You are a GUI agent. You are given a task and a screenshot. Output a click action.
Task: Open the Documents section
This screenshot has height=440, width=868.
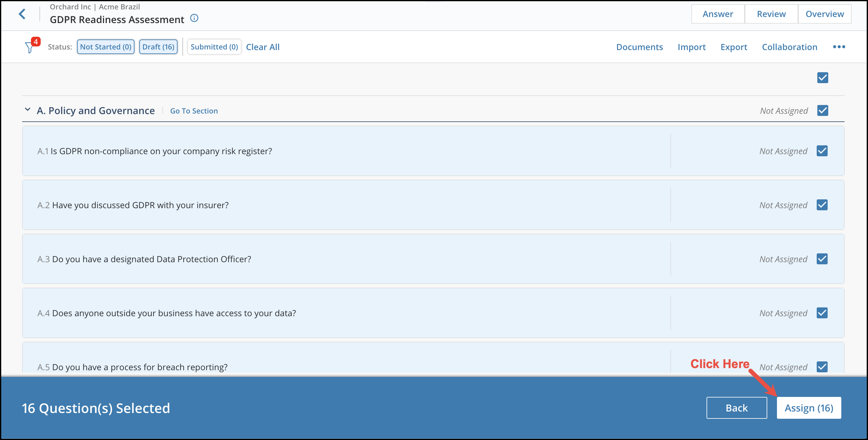(x=639, y=47)
